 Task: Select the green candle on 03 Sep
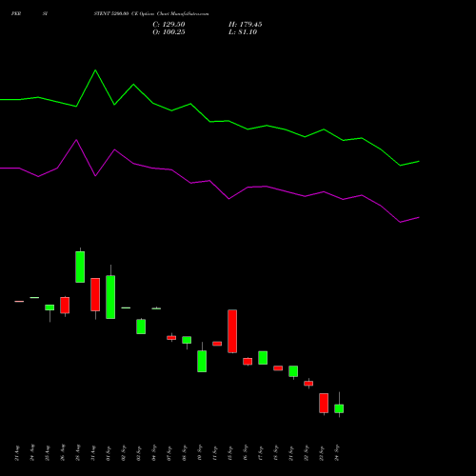(141, 327)
